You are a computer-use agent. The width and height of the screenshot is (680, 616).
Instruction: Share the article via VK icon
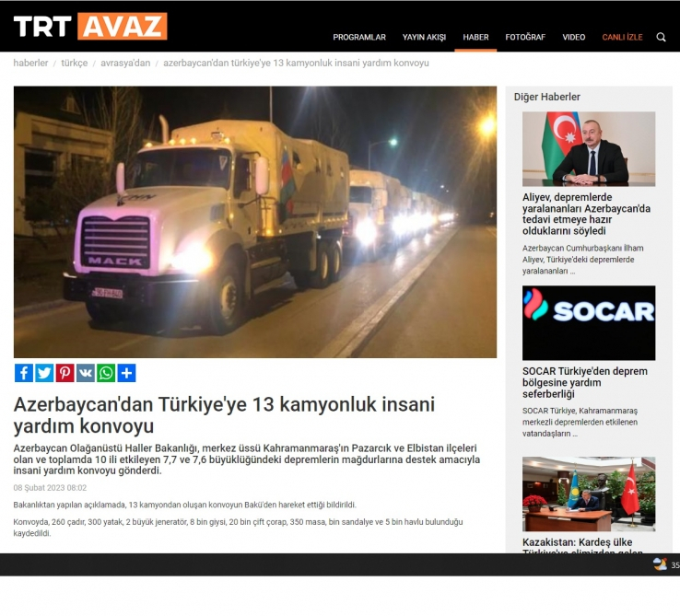point(86,373)
